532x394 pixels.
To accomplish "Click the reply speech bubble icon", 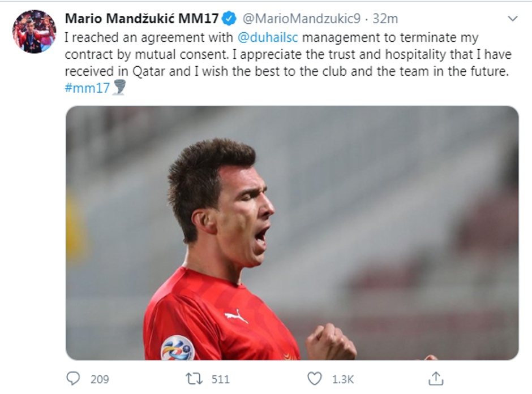I will tap(73, 379).
